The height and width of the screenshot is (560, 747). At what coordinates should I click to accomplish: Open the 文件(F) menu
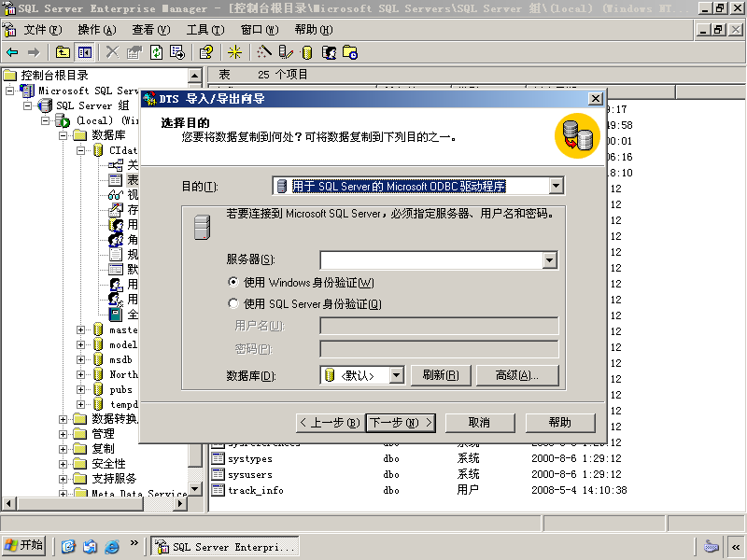pos(43,30)
